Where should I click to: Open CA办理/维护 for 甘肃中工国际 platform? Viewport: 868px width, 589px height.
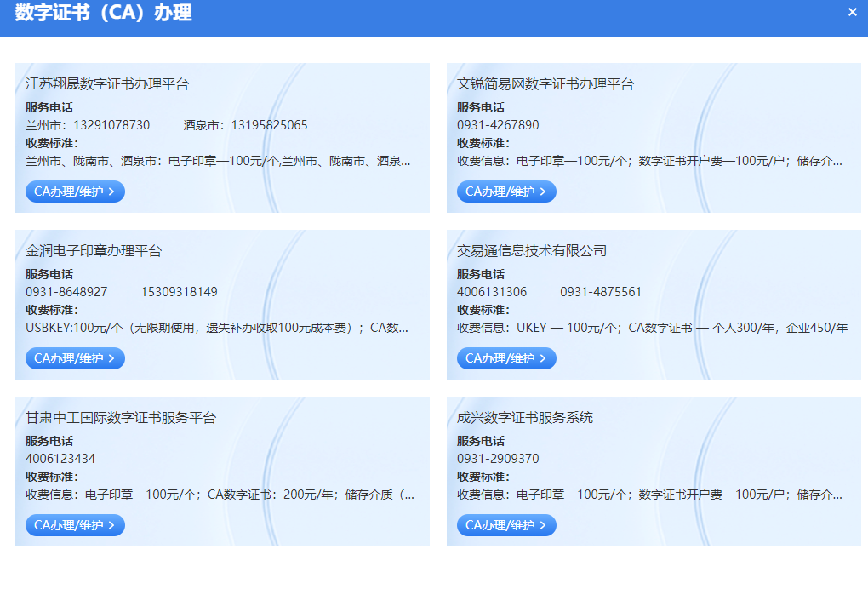[75, 525]
